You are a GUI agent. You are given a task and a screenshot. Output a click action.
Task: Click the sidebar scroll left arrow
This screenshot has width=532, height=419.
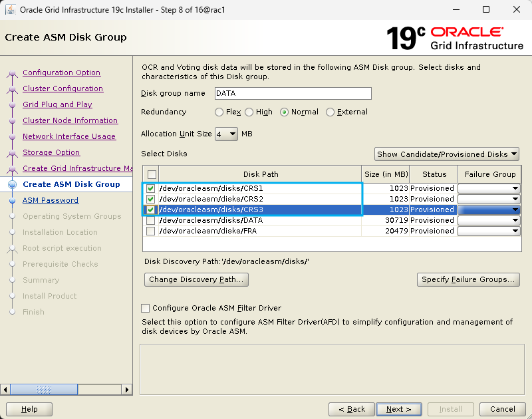pos(5,390)
